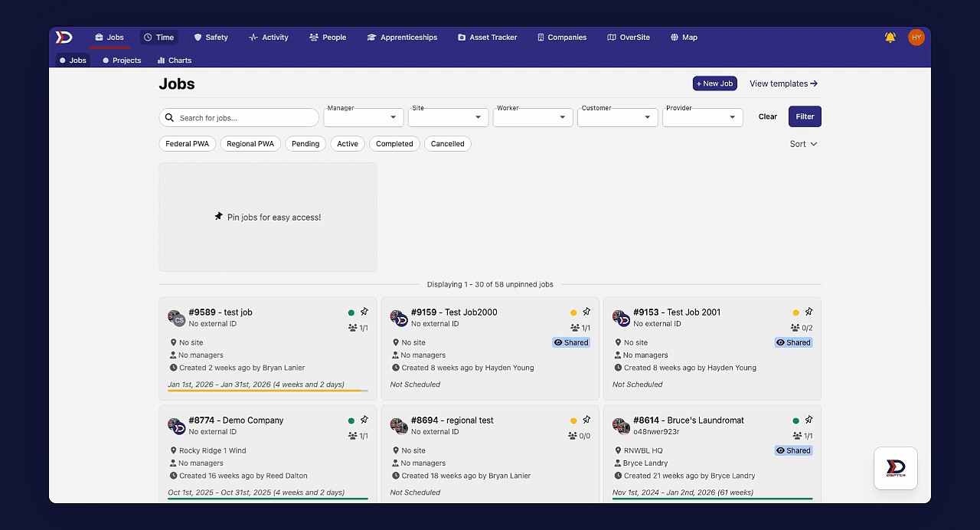The image size is (980, 530).
Task: Pin job #9153 Test Job 2001
Action: (808, 312)
